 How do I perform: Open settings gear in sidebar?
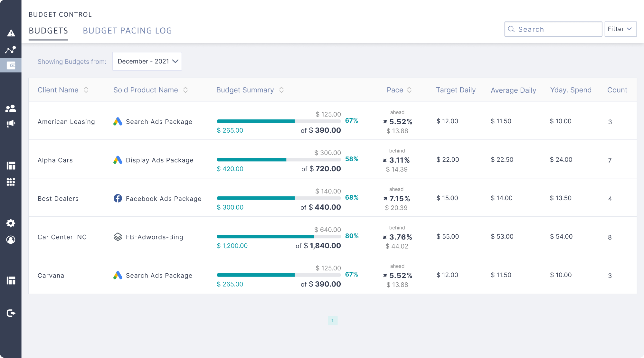(x=11, y=223)
